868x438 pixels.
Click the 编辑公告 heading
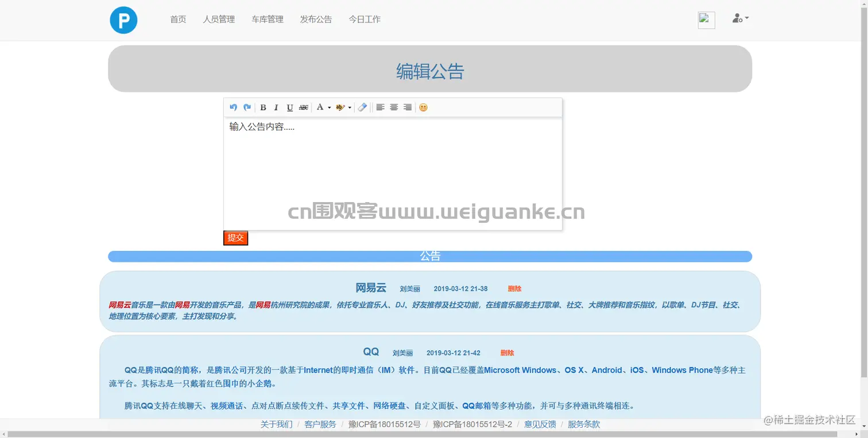tap(430, 71)
